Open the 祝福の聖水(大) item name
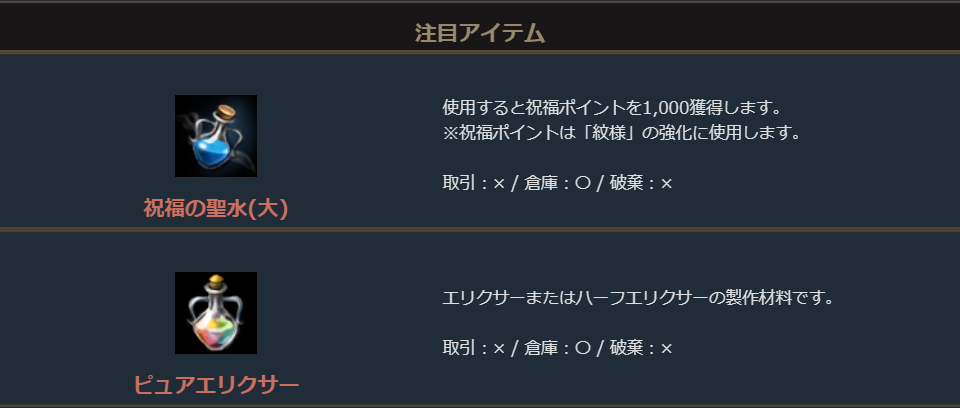Image resolution: width=960 pixels, height=408 pixels. pyautogui.click(x=216, y=210)
